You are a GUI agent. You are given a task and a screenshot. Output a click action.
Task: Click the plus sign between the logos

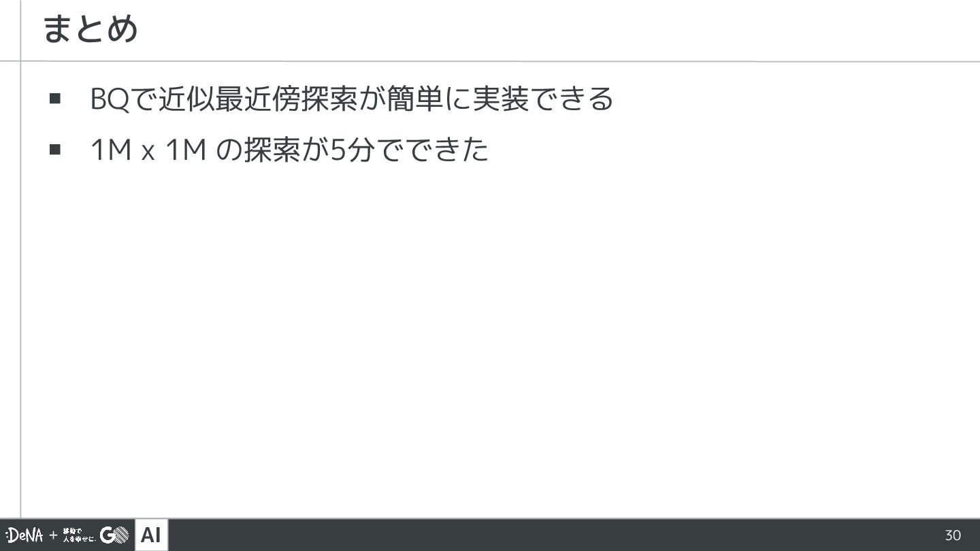click(53, 536)
